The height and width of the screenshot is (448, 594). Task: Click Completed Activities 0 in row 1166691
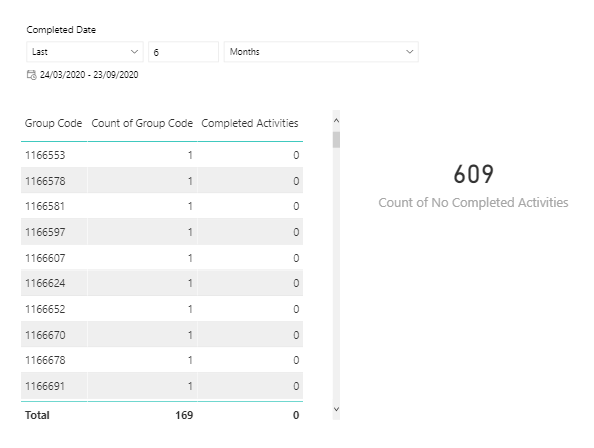(296, 386)
